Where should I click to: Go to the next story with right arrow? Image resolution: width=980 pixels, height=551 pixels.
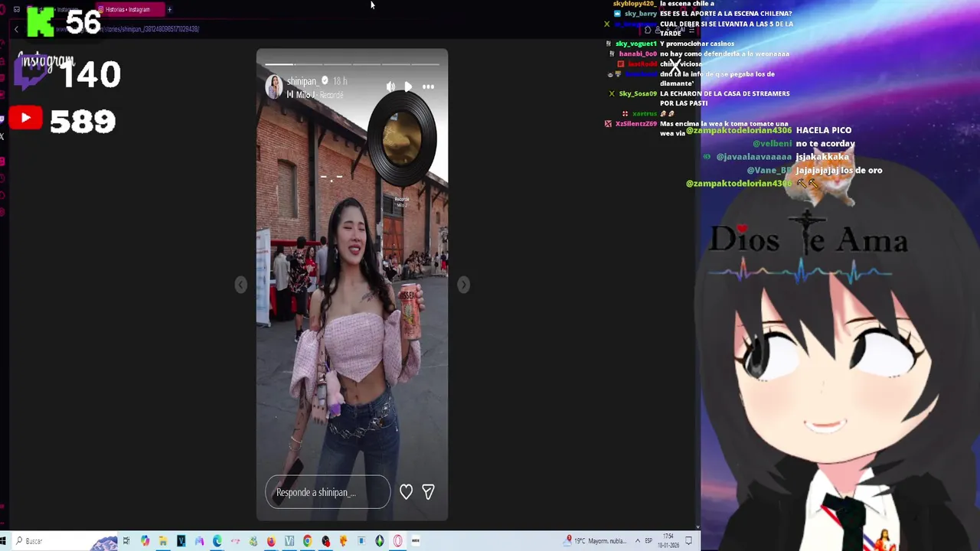coord(463,285)
